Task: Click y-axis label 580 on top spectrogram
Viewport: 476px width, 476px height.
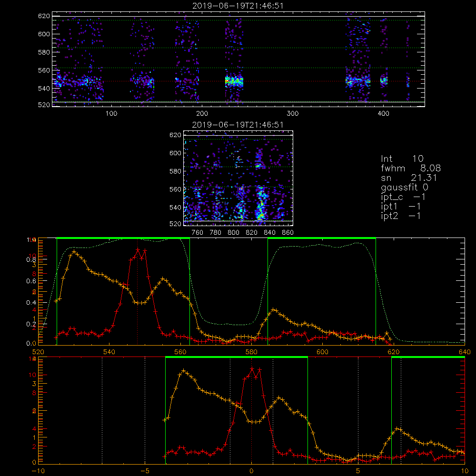Action: click(44, 52)
